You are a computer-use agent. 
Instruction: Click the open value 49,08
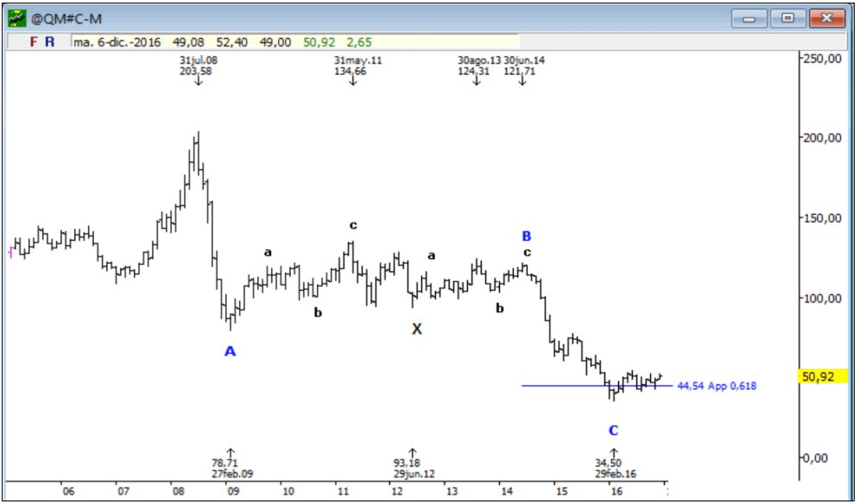188,42
